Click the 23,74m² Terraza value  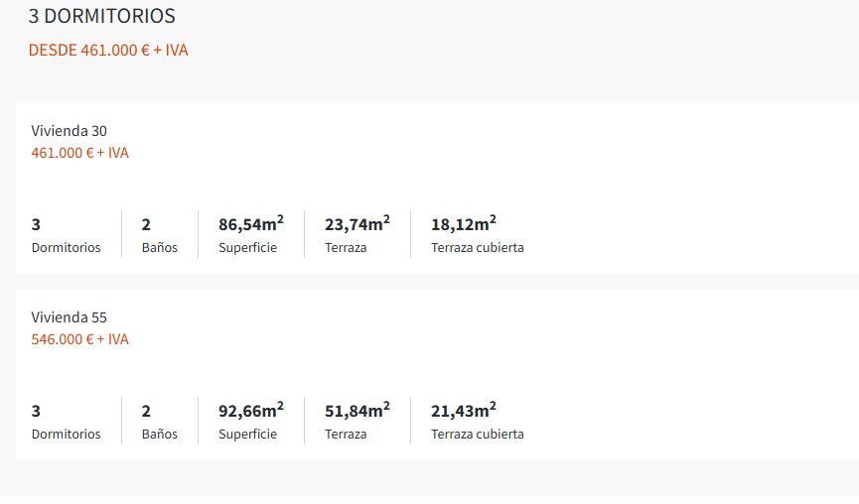tap(358, 224)
